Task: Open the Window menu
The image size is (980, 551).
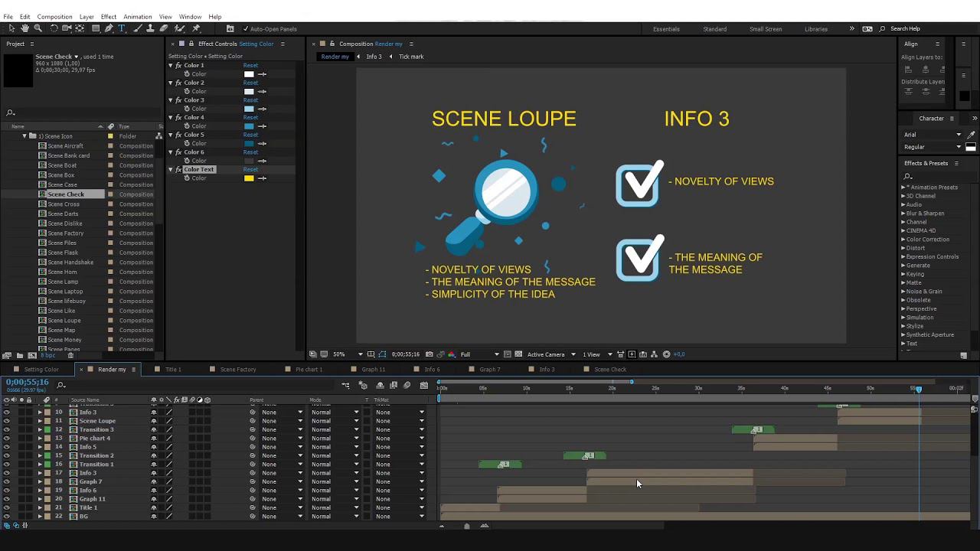Action: tap(190, 17)
